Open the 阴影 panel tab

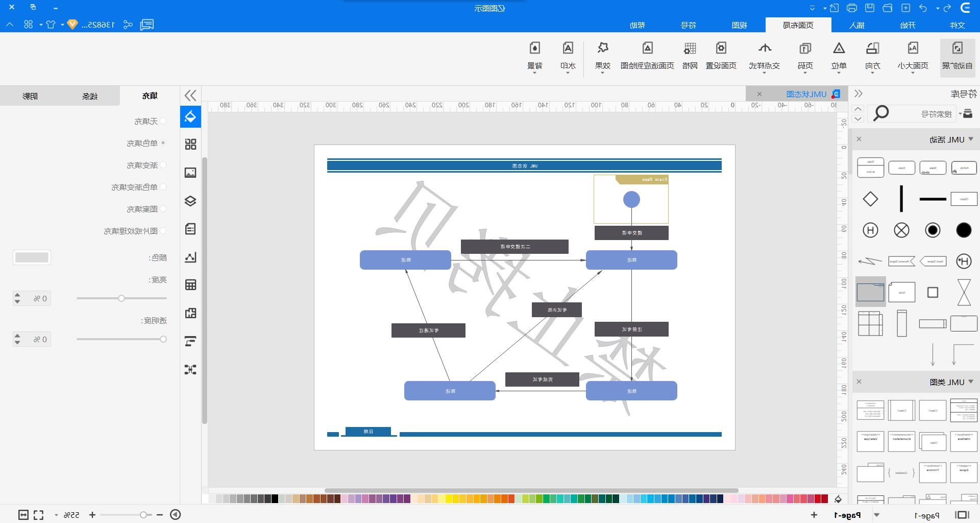coord(30,96)
